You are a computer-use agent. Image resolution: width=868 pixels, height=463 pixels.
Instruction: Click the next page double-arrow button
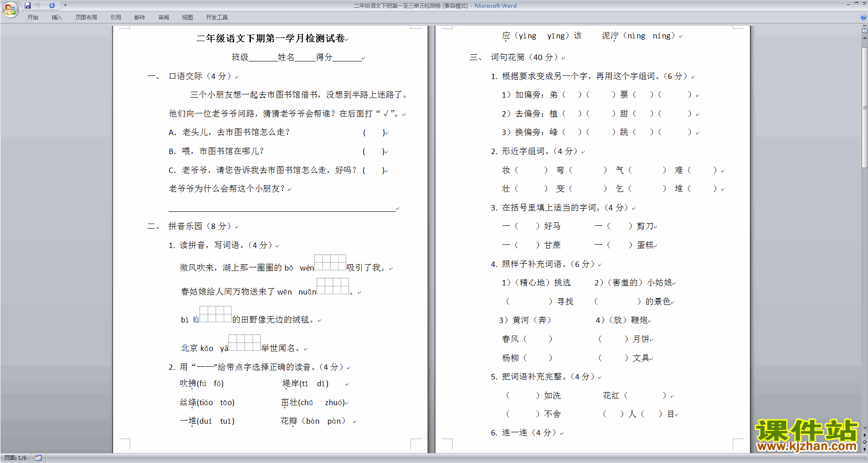[x=865, y=449]
